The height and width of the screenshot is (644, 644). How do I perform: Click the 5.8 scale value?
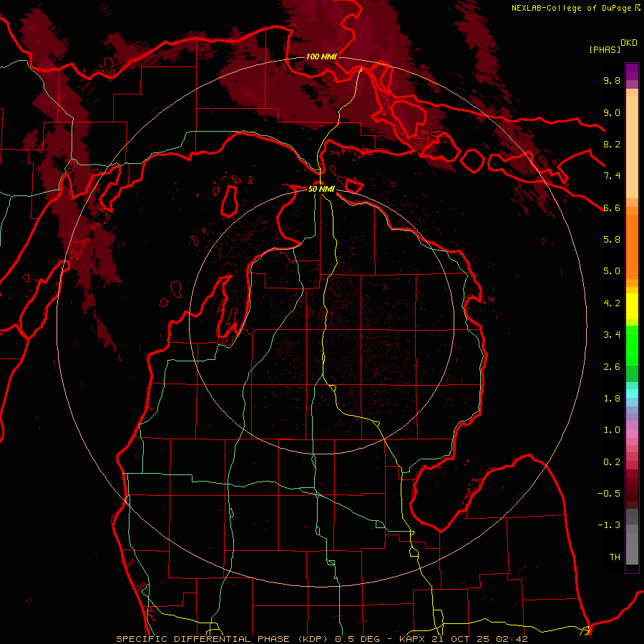pos(612,240)
